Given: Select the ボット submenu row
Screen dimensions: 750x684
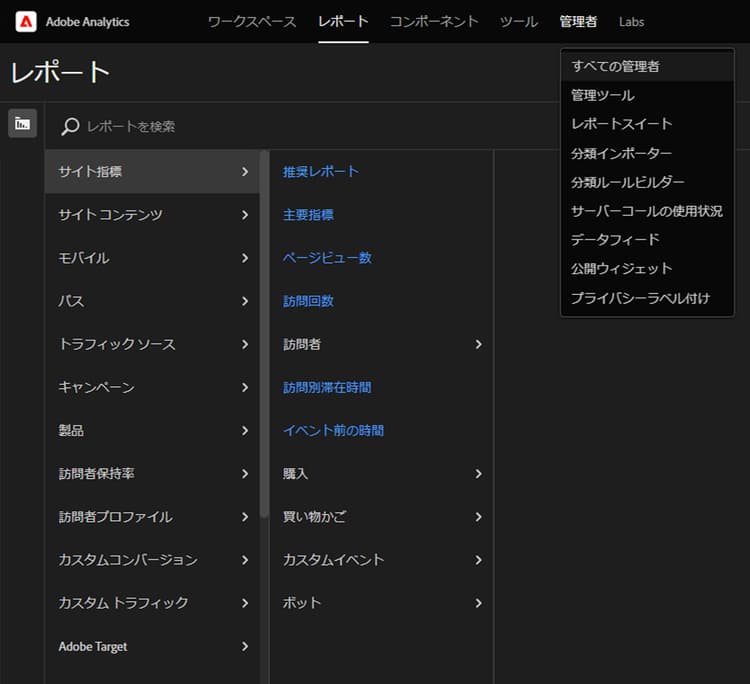Looking at the screenshot, I should tap(382, 603).
